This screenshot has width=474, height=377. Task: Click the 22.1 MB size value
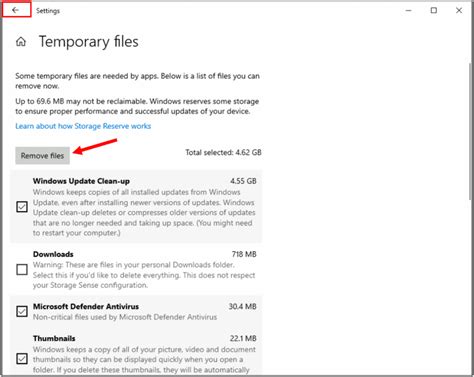point(243,338)
